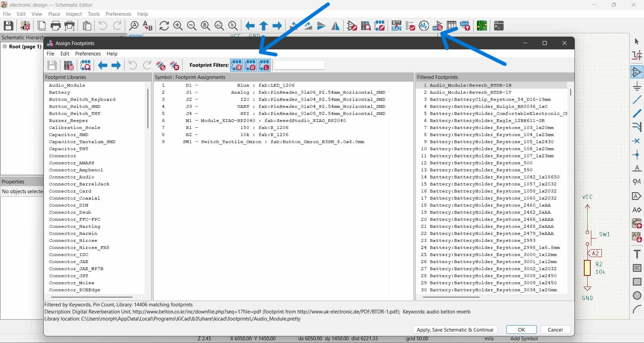Focus the footprint filter text field

click(x=299, y=65)
